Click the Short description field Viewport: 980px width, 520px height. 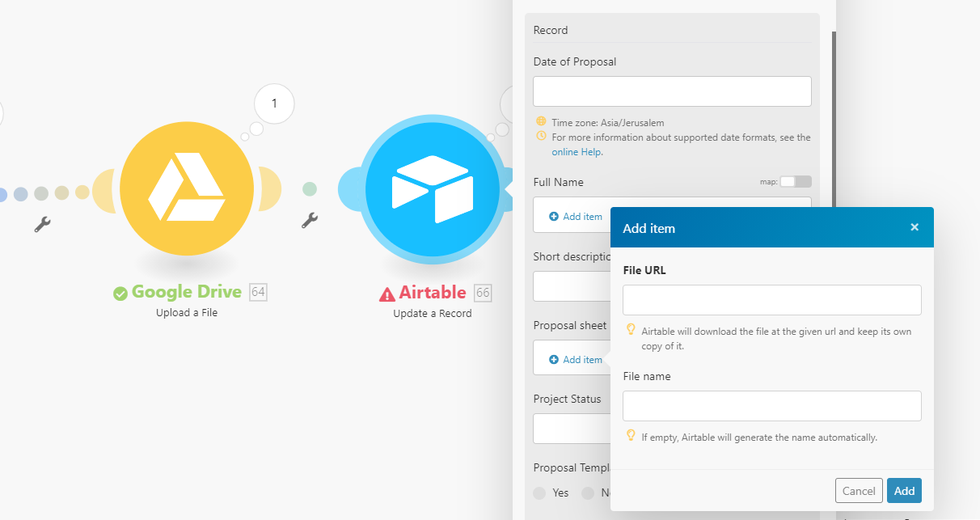[x=572, y=286]
